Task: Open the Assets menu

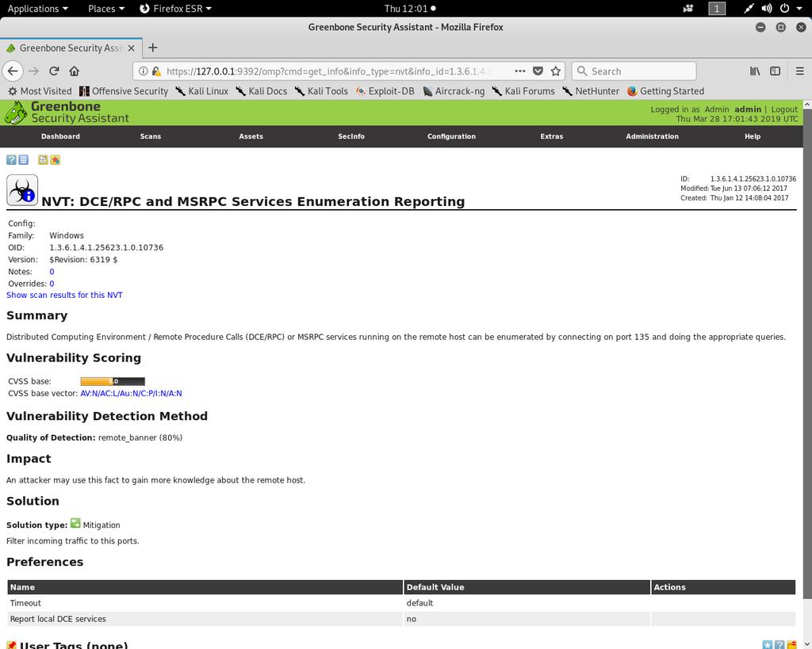Action: [251, 136]
